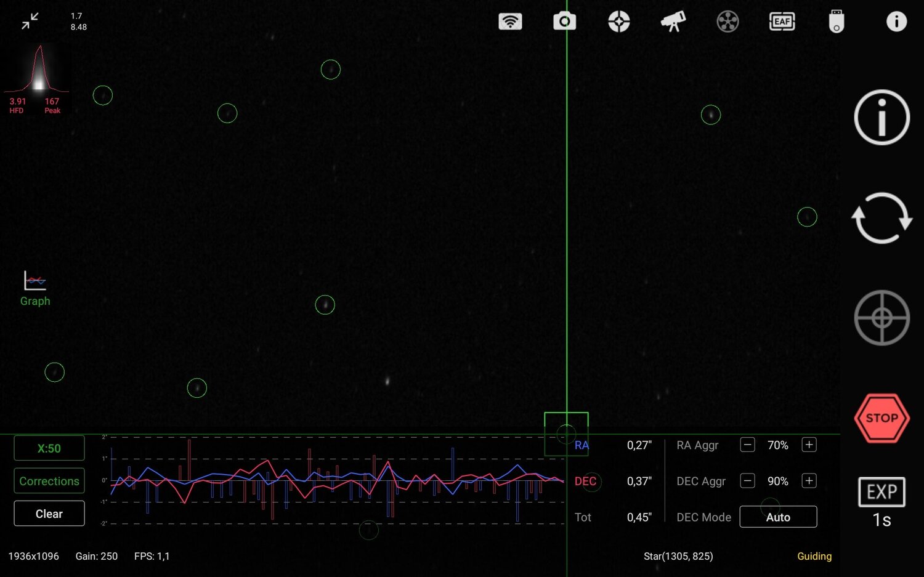The height and width of the screenshot is (577, 924).
Task: Restart guiding with the loop icon
Action: pyautogui.click(x=881, y=218)
